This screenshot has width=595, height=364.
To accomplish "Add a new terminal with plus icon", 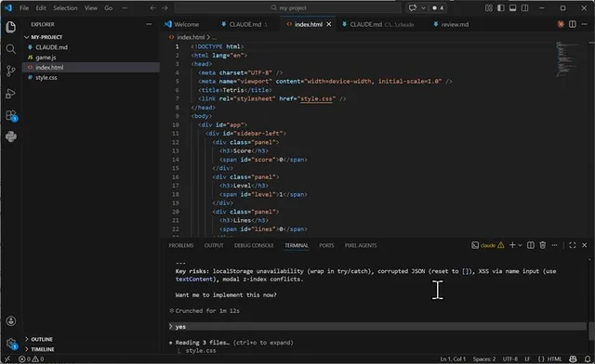I will [512, 245].
